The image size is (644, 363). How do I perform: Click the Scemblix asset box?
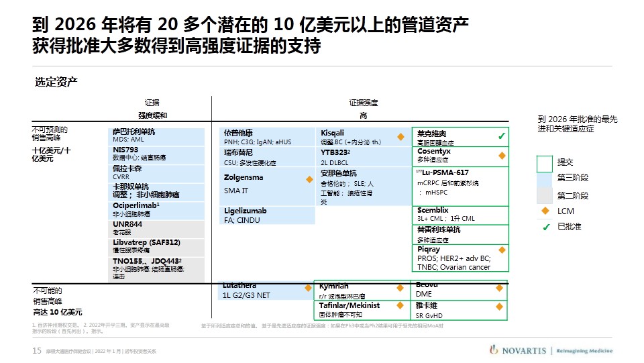click(460, 215)
